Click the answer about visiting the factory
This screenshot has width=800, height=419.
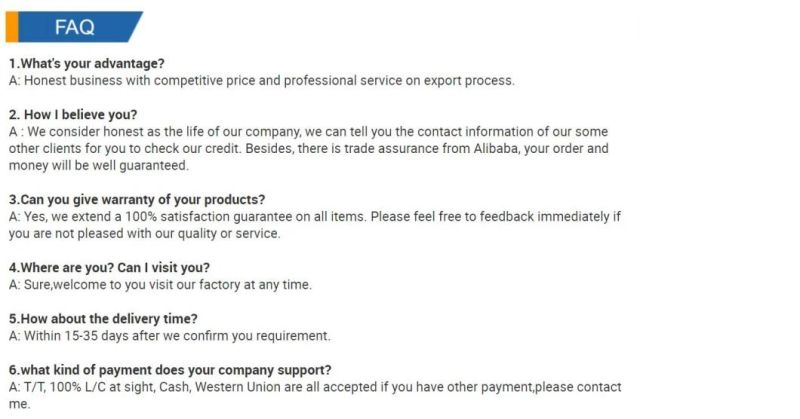pos(160,285)
